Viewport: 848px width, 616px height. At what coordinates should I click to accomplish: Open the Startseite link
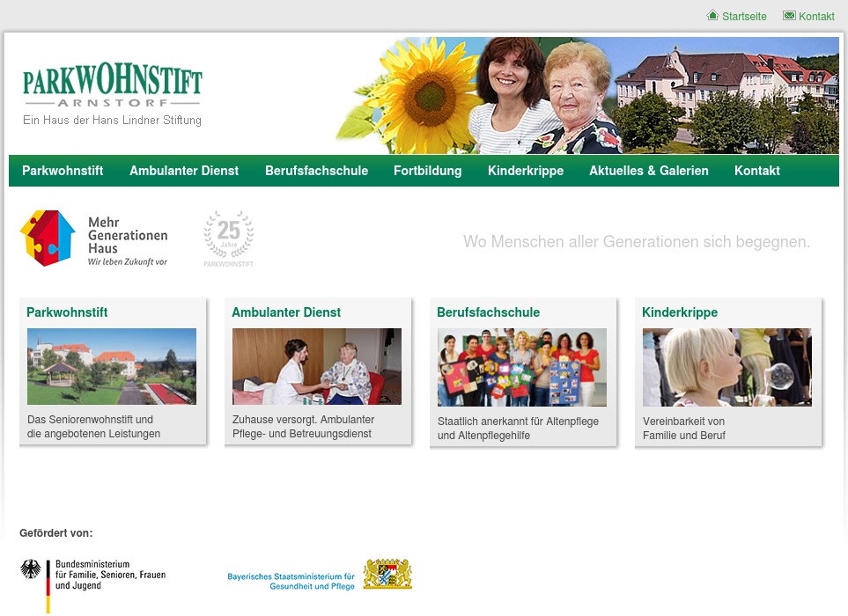(x=744, y=16)
